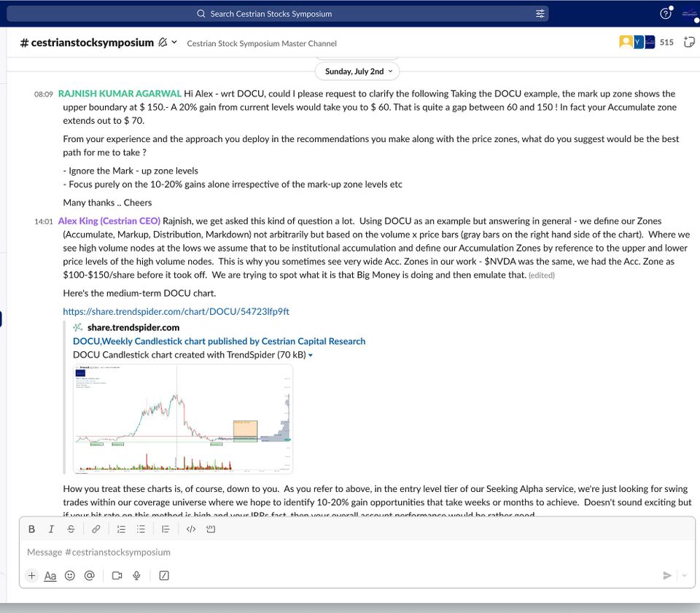Viewport: 700px width, 613px height.
Task: Toggle italic formatting
Action: tap(51, 529)
